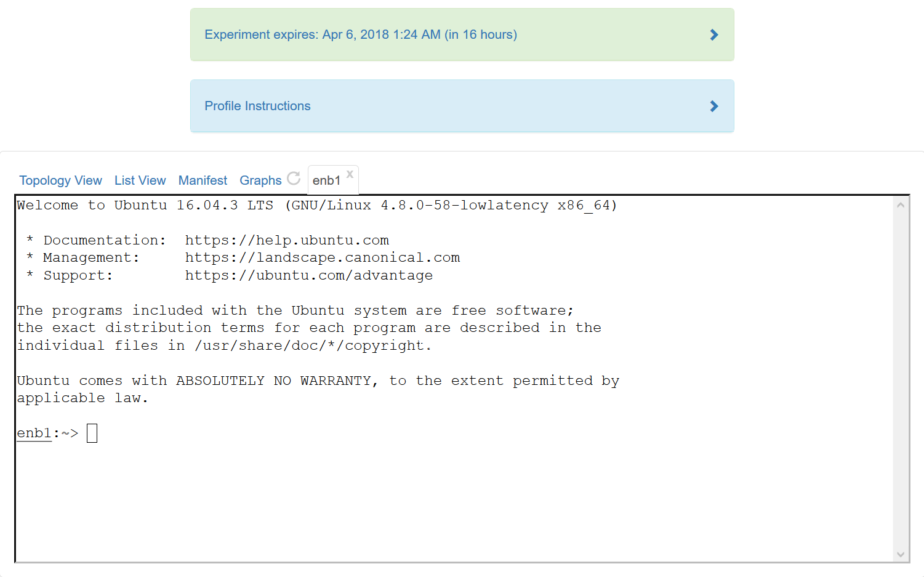Image resolution: width=924 pixels, height=577 pixels.
Task: Switch to the Topology View tab
Action: [60, 180]
